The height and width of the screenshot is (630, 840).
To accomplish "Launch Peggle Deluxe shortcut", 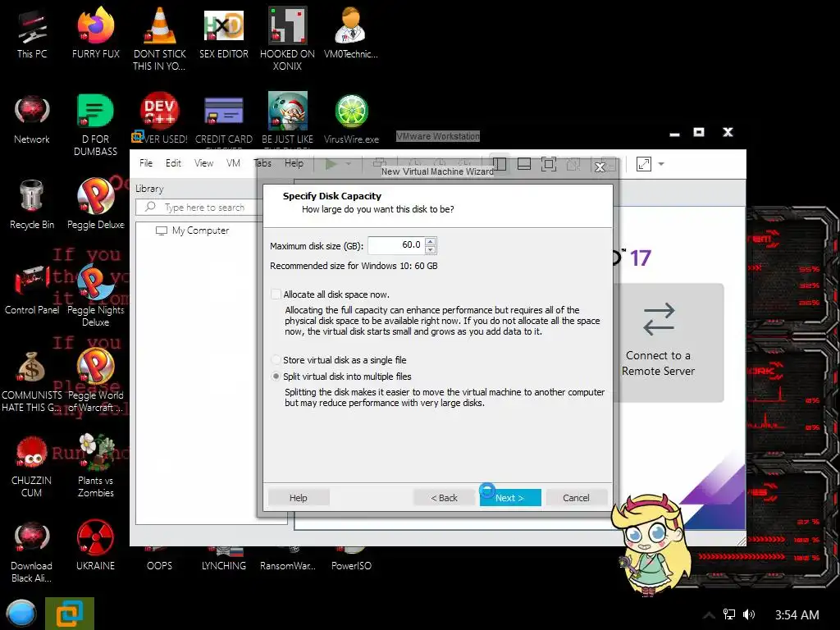I will point(96,203).
